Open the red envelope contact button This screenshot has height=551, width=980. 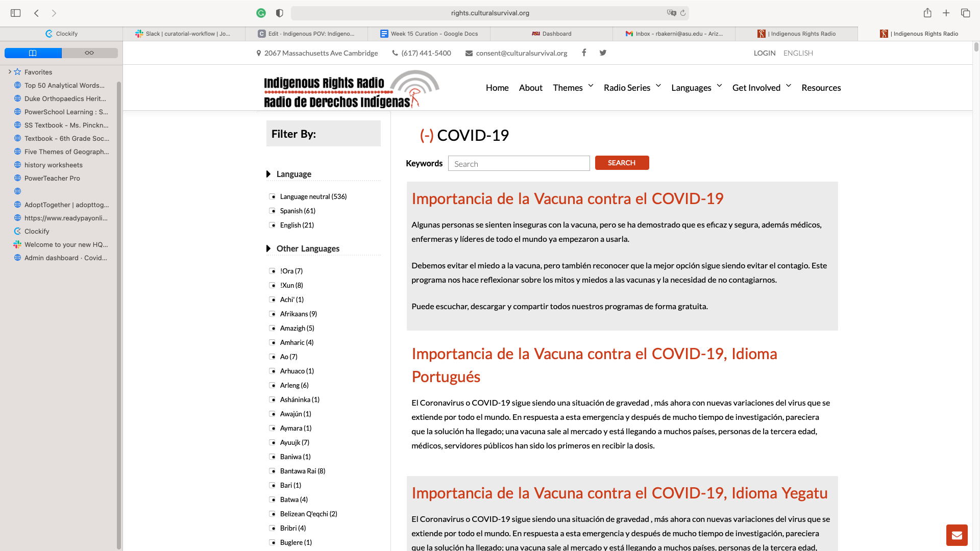coord(957,535)
